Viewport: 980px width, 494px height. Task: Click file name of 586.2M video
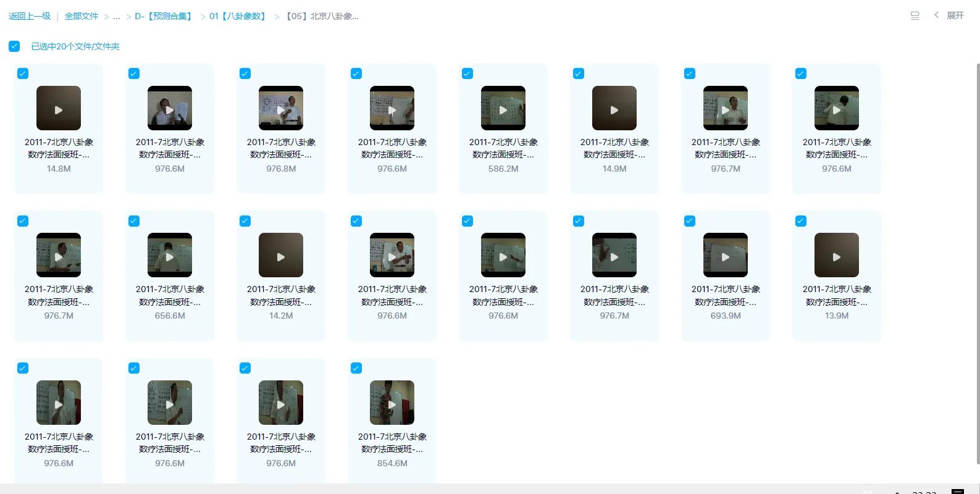pyautogui.click(x=503, y=148)
